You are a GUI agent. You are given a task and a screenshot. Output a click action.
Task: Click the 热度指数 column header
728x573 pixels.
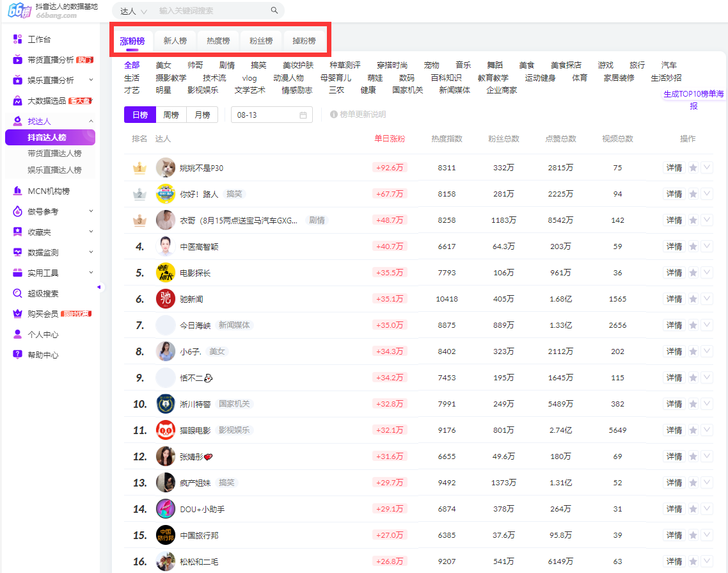click(x=447, y=138)
